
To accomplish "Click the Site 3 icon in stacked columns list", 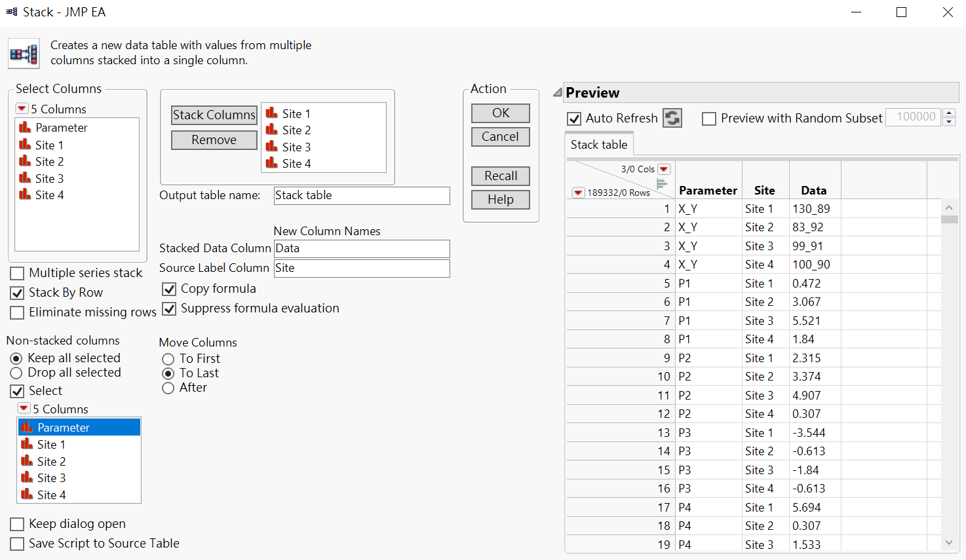I will (272, 147).
